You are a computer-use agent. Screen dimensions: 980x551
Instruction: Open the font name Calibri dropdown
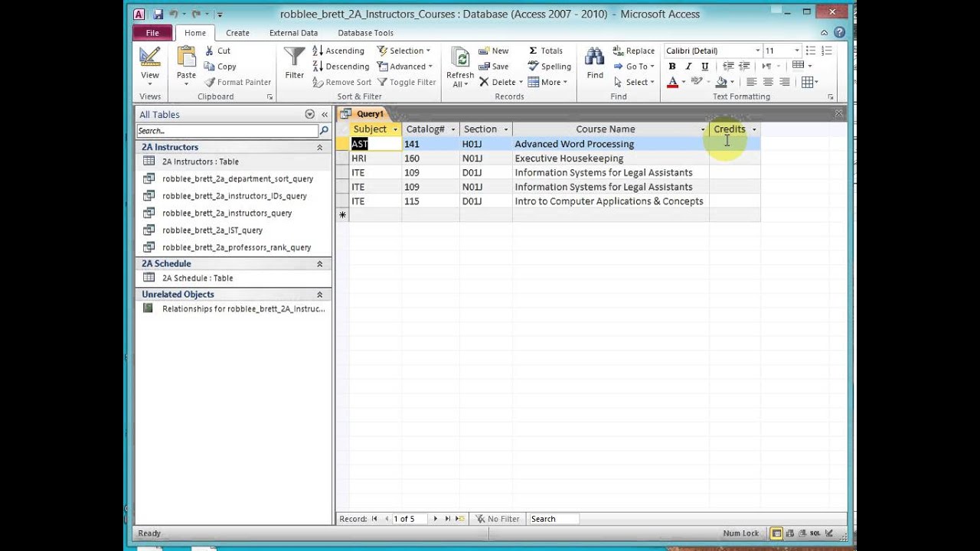[758, 51]
